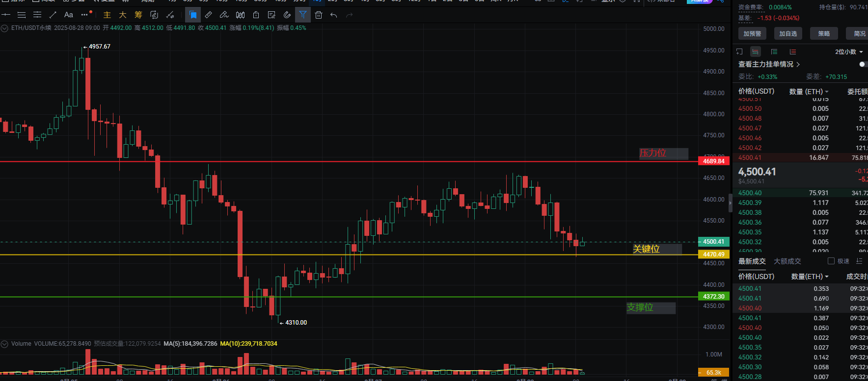Click the edit note icon
868x381 pixels.
(x=271, y=15)
